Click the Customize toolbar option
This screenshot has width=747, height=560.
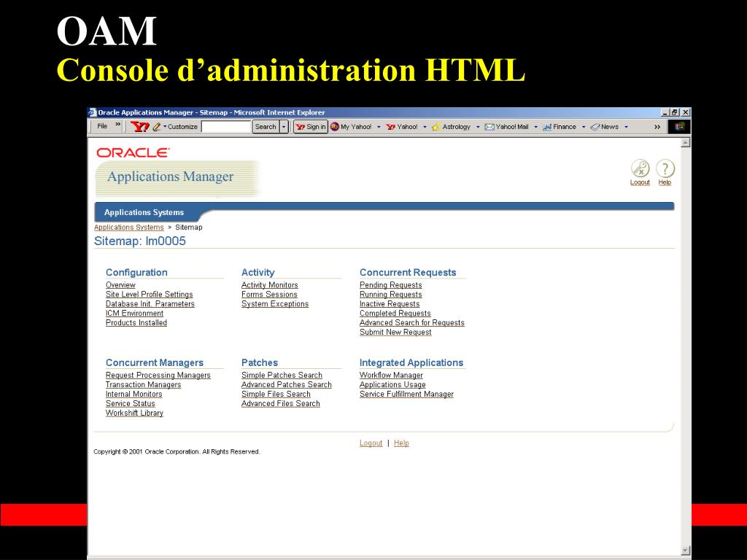tap(182, 127)
